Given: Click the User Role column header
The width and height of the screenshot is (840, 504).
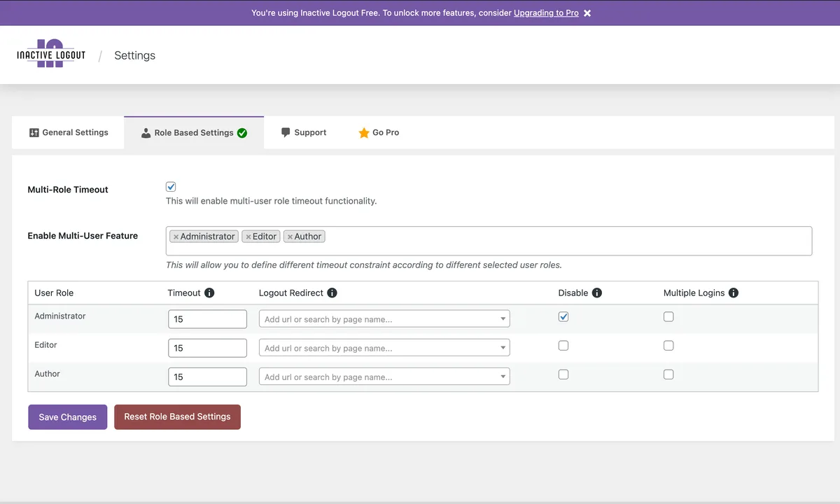Looking at the screenshot, I should (x=54, y=293).
